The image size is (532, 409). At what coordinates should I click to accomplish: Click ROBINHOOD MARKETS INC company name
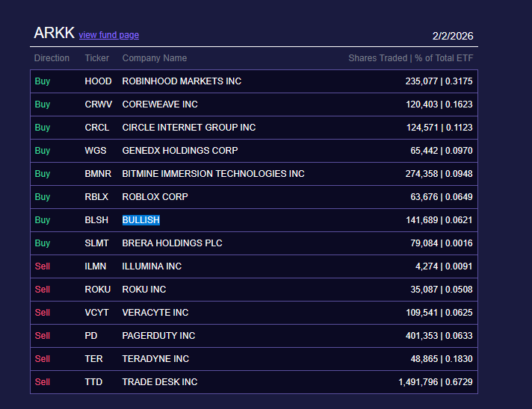click(x=182, y=81)
